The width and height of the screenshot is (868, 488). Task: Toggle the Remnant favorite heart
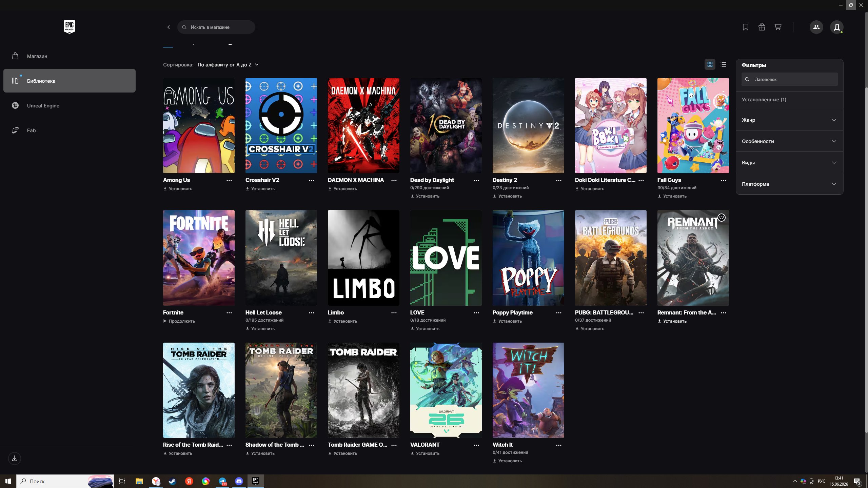pos(722,218)
